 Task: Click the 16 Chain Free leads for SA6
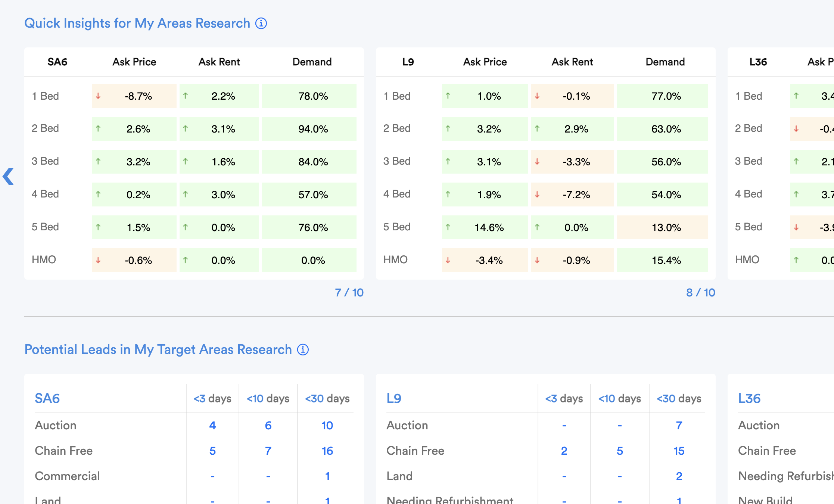click(x=327, y=451)
